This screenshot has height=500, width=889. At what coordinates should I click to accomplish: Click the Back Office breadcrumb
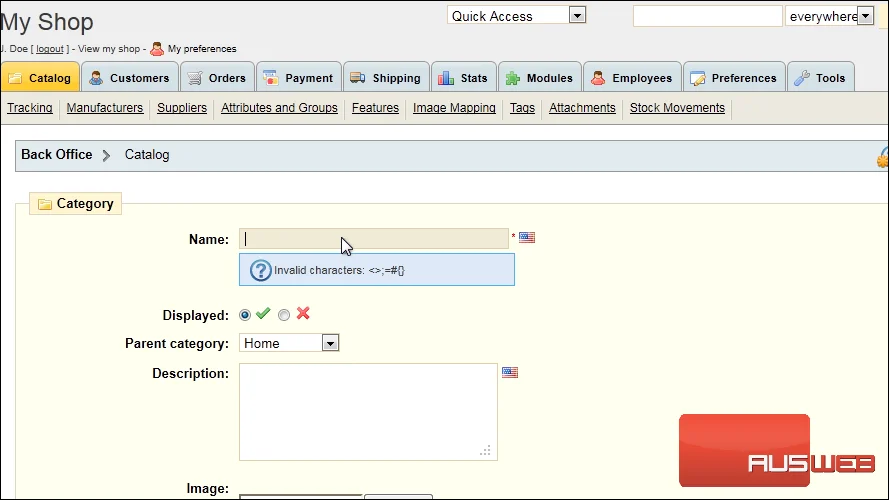[57, 155]
